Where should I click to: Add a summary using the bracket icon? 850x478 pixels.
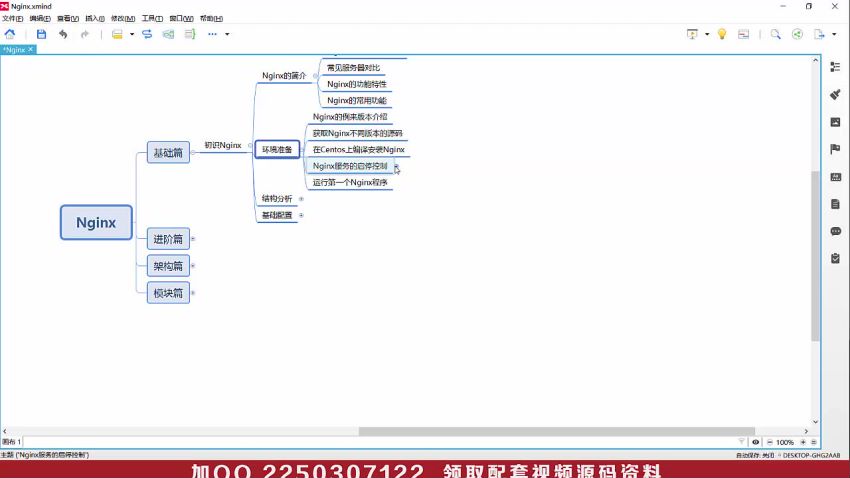[190, 34]
